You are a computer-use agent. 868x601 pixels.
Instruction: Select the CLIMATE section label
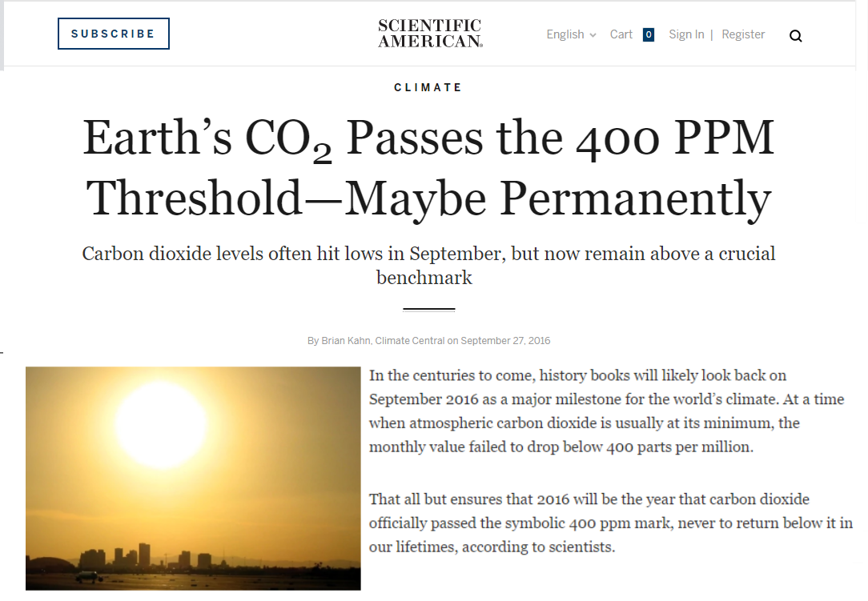(x=428, y=87)
